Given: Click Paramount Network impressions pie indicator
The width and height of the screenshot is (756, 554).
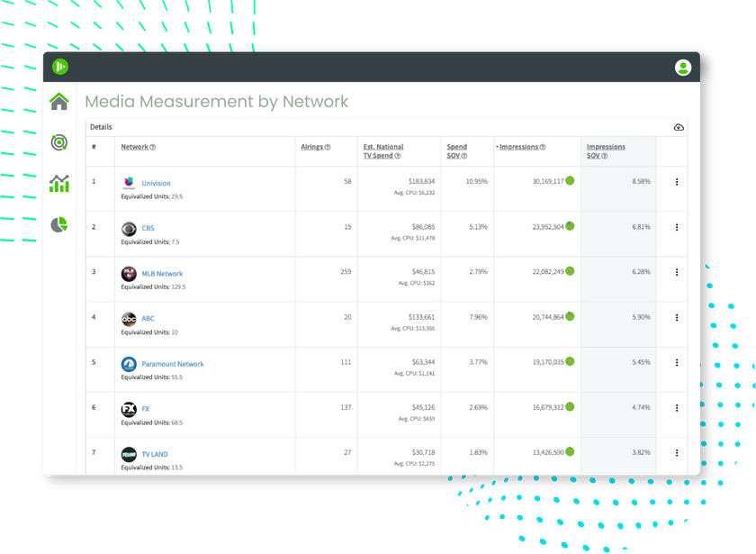Looking at the screenshot, I should [570, 361].
